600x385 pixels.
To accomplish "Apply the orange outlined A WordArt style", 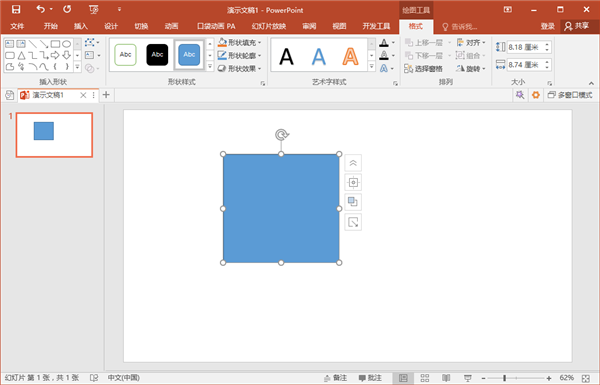I will (x=350, y=56).
